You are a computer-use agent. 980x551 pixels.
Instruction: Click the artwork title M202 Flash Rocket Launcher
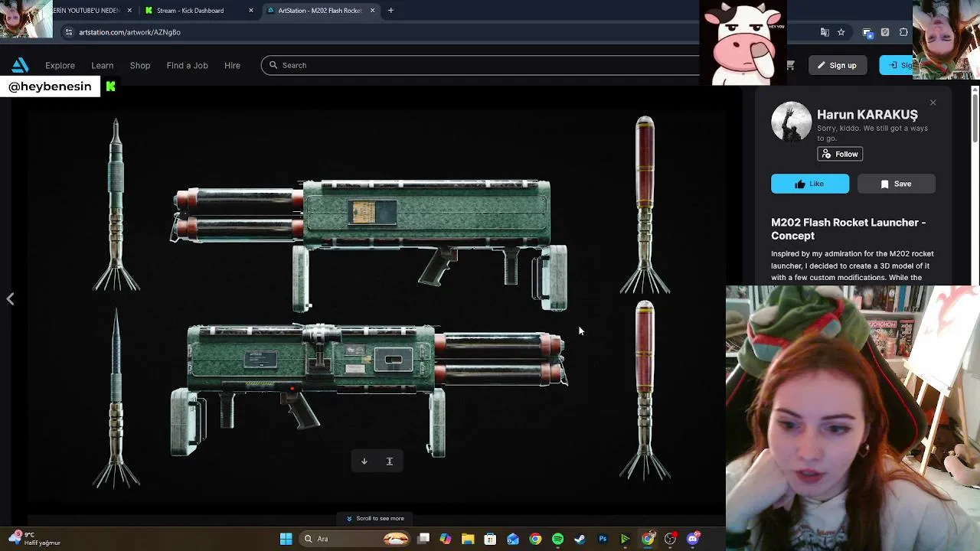848,229
